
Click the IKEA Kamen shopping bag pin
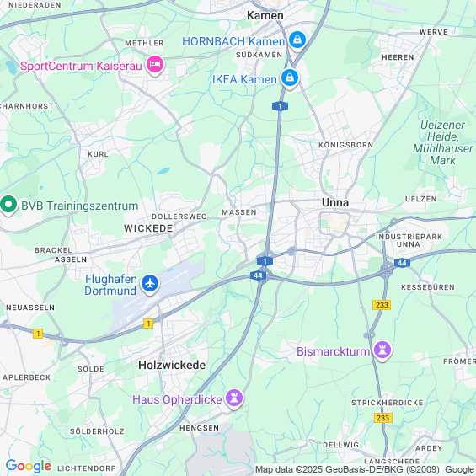pyautogui.click(x=290, y=78)
